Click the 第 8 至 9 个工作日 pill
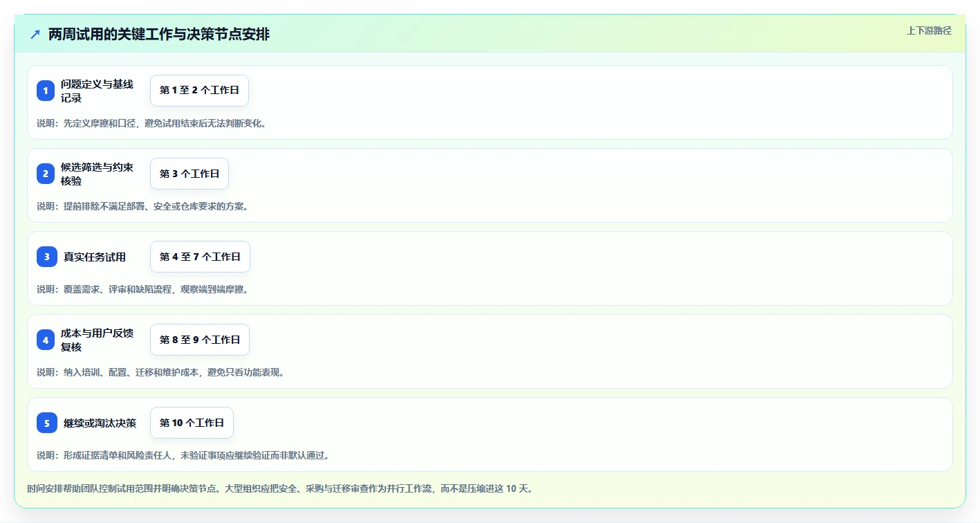Viewport: 980px width, 523px height. click(200, 340)
